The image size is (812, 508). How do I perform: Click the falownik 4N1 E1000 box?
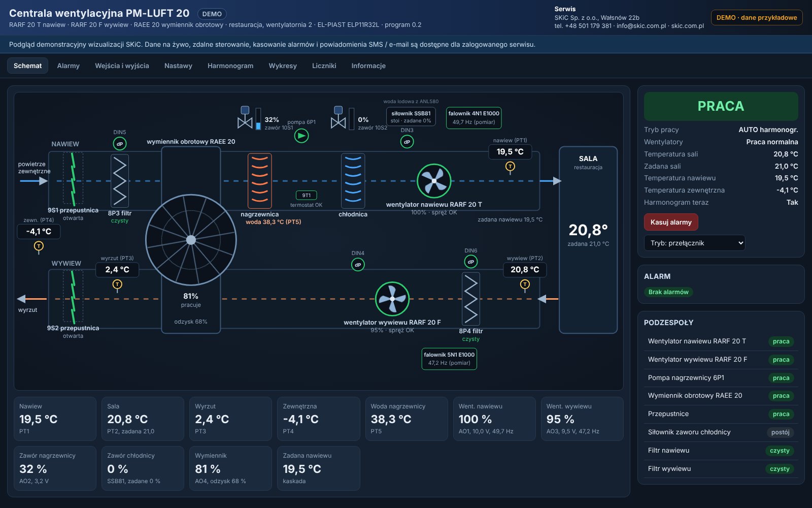coord(474,117)
